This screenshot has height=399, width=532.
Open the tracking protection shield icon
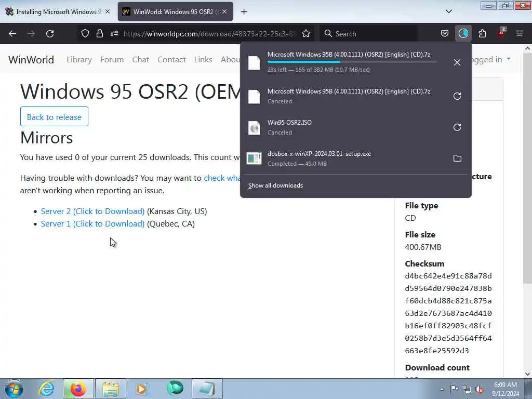click(85, 34)
